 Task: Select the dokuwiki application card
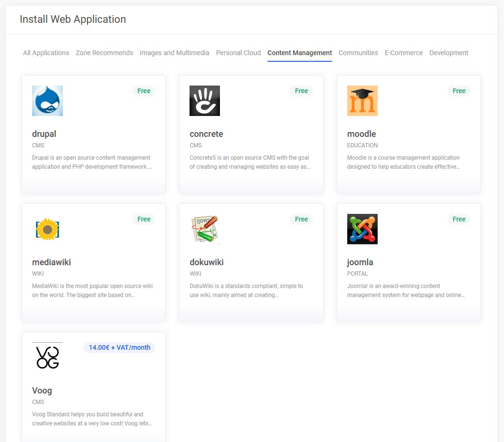coord(251,262)
